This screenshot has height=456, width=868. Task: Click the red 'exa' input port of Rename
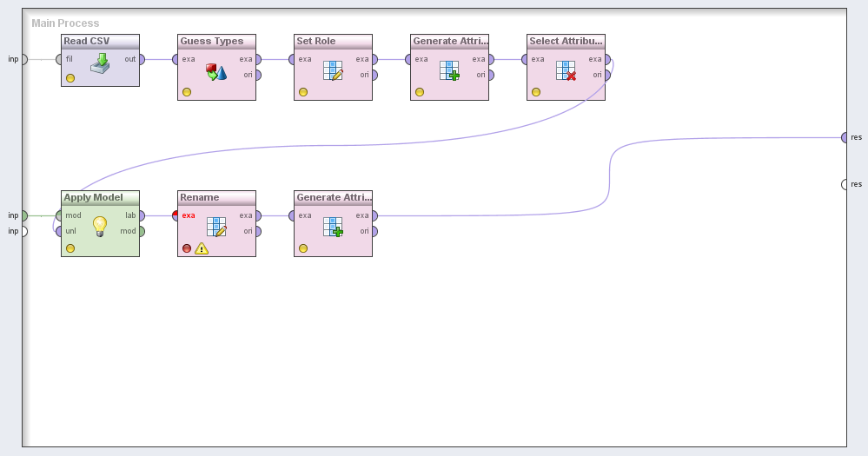tap(176, 215)
